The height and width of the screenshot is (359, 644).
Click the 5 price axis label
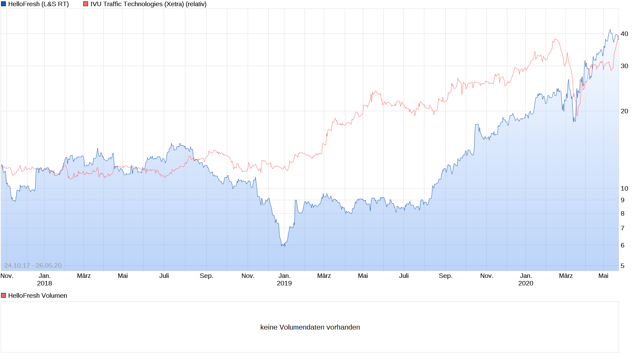623,266
